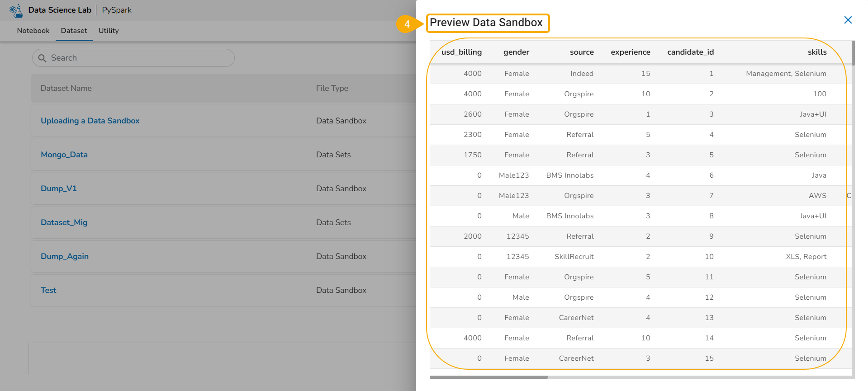Click the gender column header

(x=516, y=52)
